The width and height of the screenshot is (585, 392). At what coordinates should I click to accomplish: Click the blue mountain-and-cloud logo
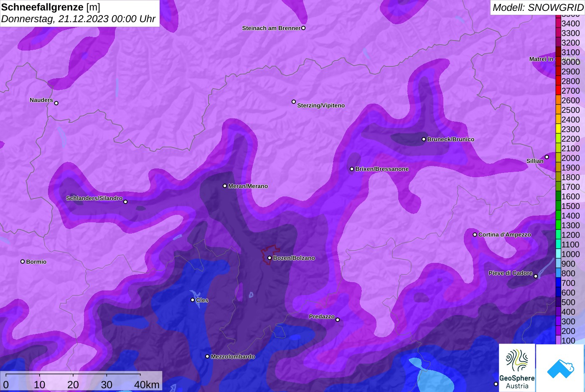[561, 369]
